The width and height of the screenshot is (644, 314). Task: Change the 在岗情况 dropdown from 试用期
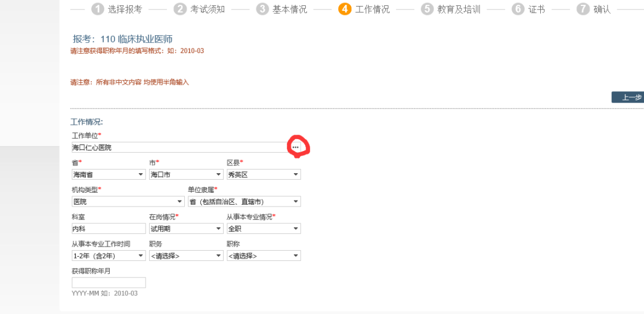[x=185, y=229]
